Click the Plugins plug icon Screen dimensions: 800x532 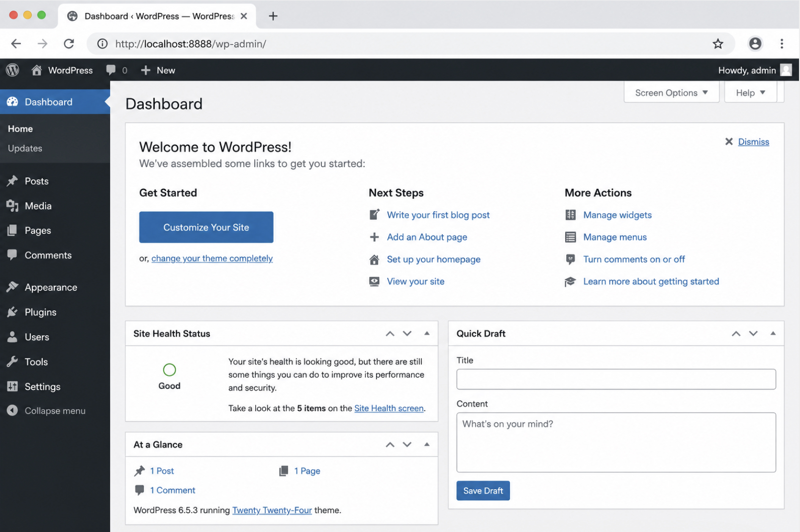point(12,312)
